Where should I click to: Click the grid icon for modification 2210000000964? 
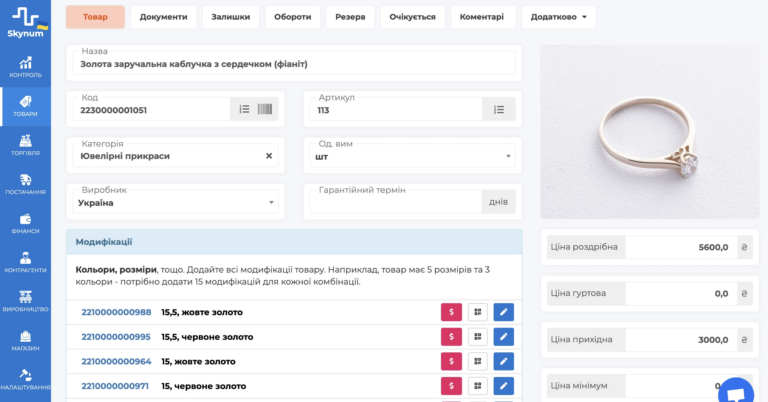[x=477, y=361]
